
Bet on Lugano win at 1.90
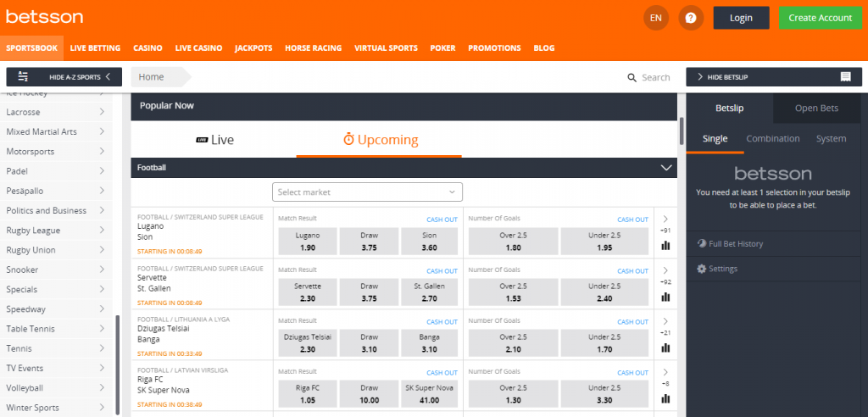pyautogui.click(x=308, y=242)
